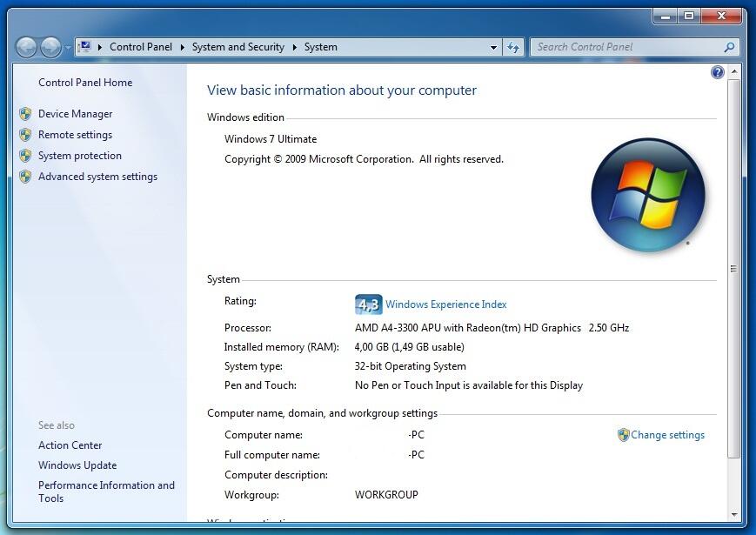Open Help with the question mark icon

[717, 72]
